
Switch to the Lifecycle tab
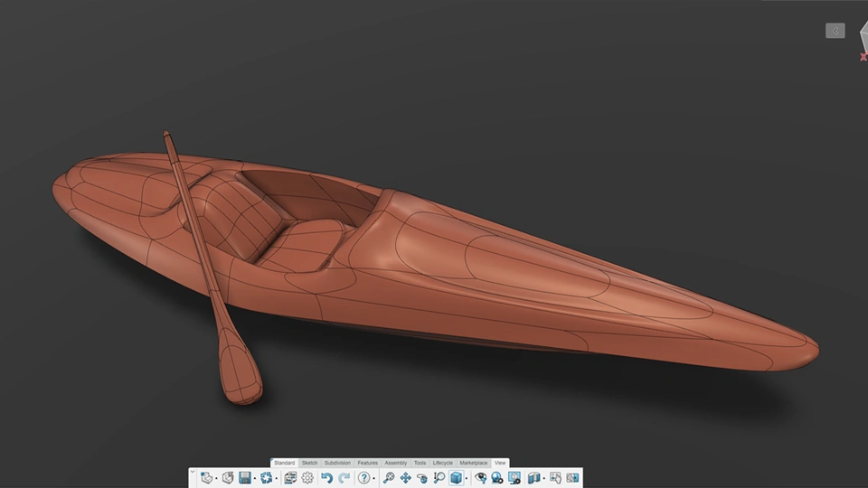point(442,463)
